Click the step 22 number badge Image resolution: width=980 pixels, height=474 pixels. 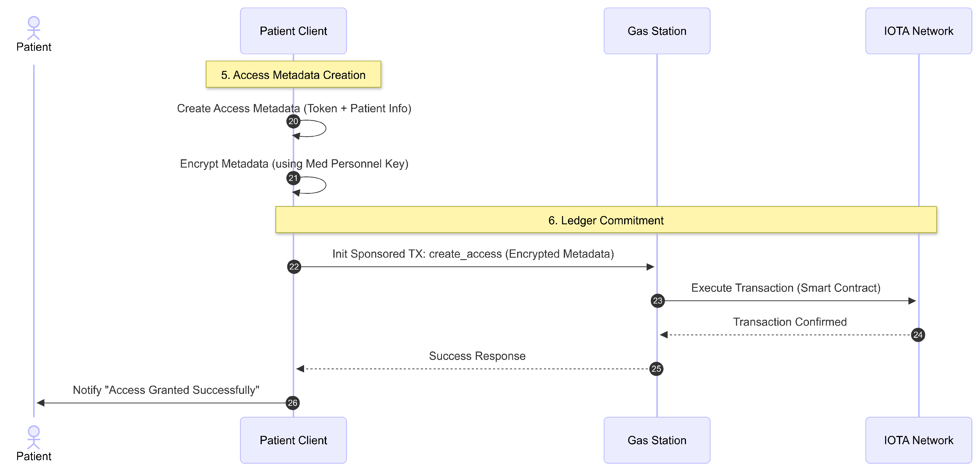pos(294,267)
